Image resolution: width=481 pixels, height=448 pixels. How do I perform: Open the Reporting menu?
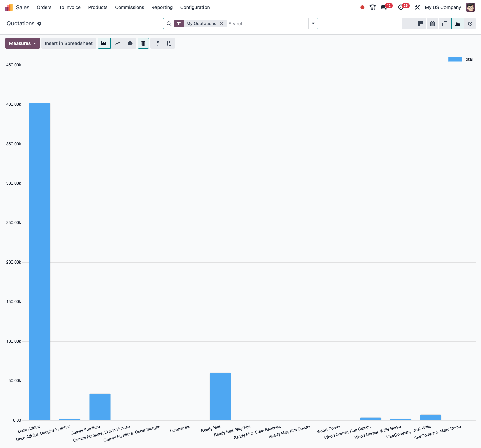pos(162,7)
